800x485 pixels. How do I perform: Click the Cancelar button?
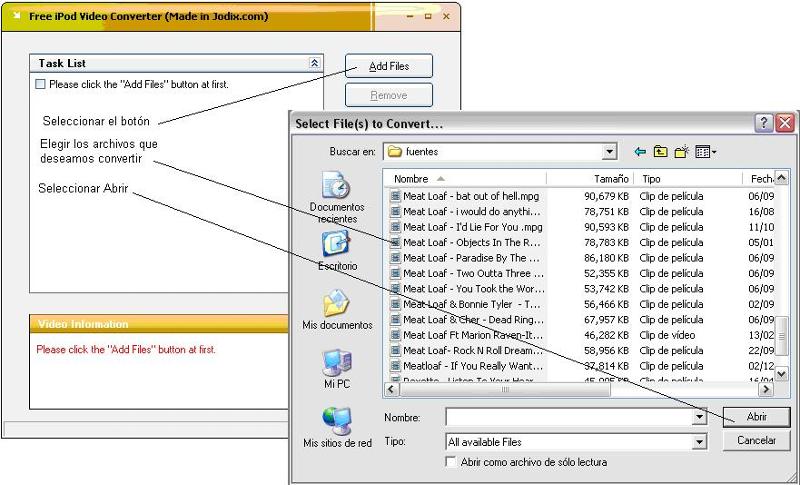pos(757,440)
